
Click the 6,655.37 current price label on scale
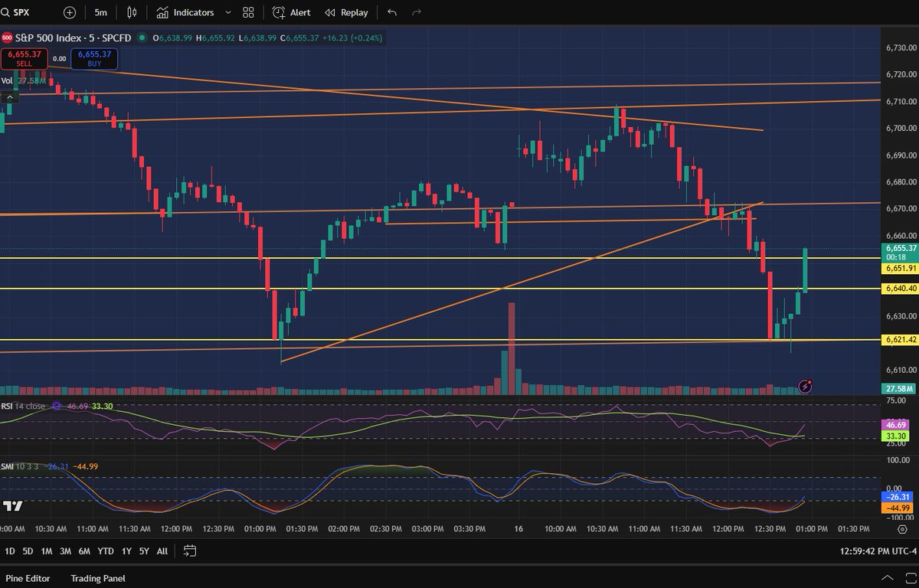point(900,248)
